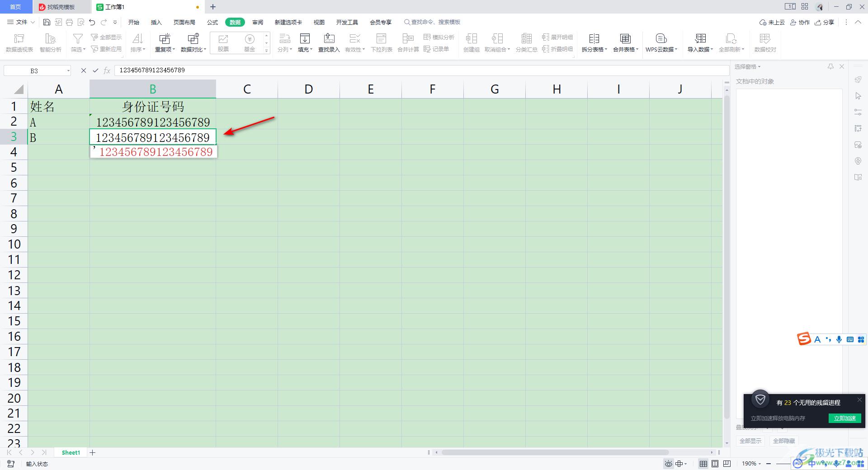Click the 未上云 cloud status button

pos(772,22)
